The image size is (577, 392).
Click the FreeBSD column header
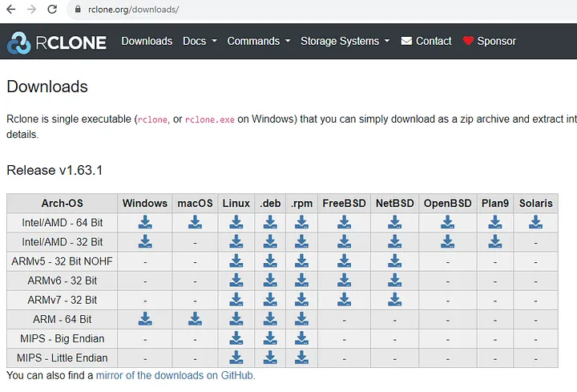pos(344,203)
